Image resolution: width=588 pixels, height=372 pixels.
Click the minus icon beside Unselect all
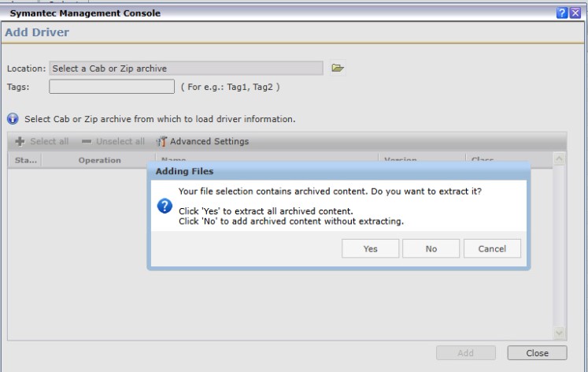(x=87, y=142)
